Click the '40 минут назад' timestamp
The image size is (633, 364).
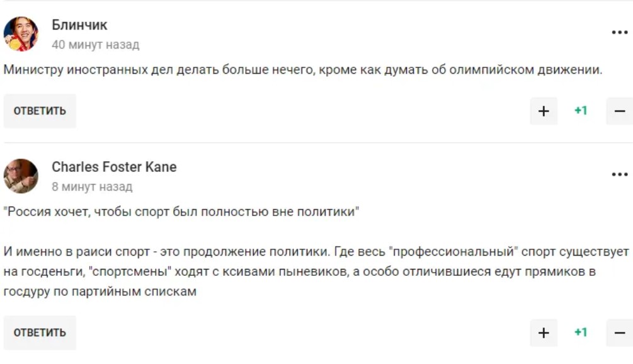coord(95,45)
